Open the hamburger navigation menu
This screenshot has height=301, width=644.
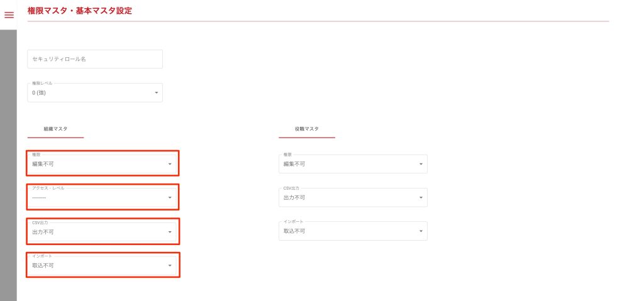point(9,15)
